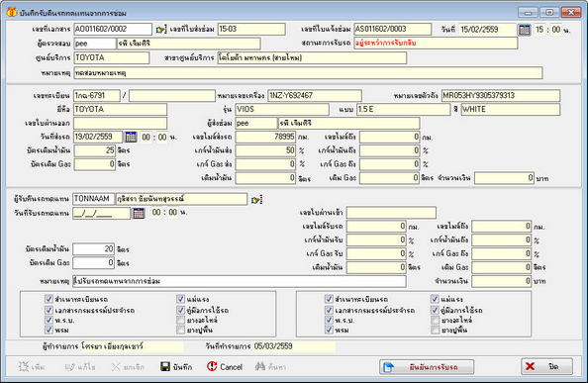Click the send date field 19/02/2559
This screenshot has width=588, height=383.
(98, 137)
